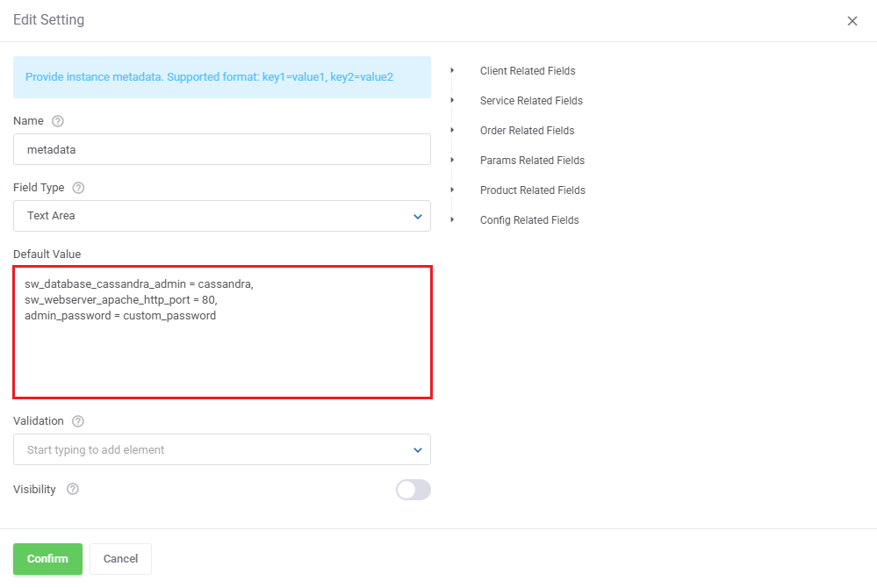The image size is (877, 588).
Task: Click the Client Related Fields label
Action: tap(528, 71)
